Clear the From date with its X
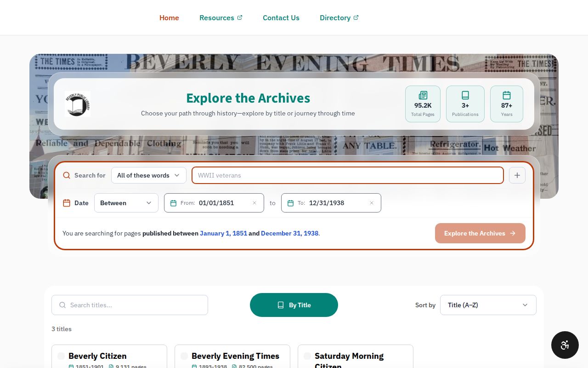The image size is (588, 368). click(254, 203)
